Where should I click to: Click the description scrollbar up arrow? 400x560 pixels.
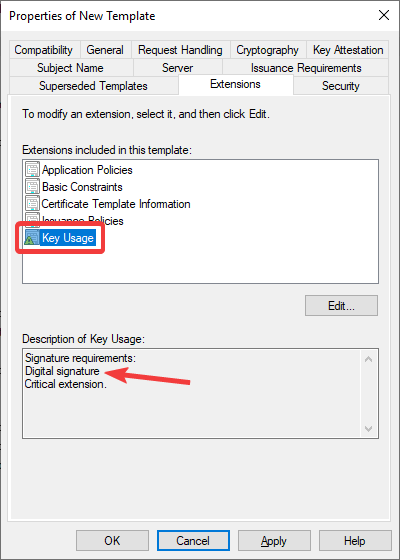(x=369, y=359)
